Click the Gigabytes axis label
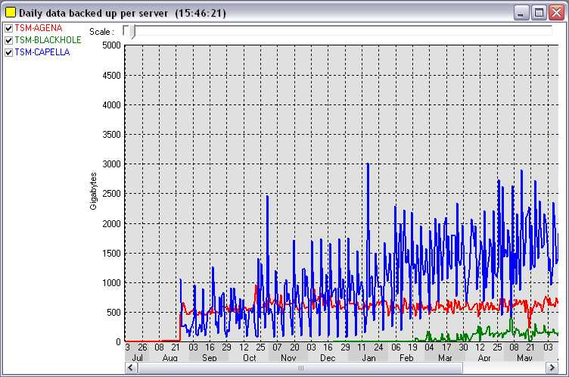 (93, 191)
